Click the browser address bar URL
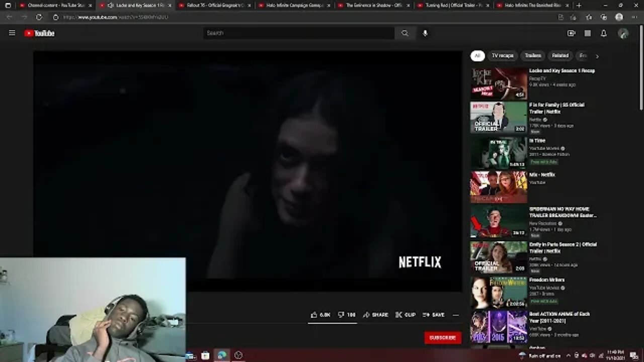Image resolution: width=644 pixels, height=362 pixels. click(116, 17)
